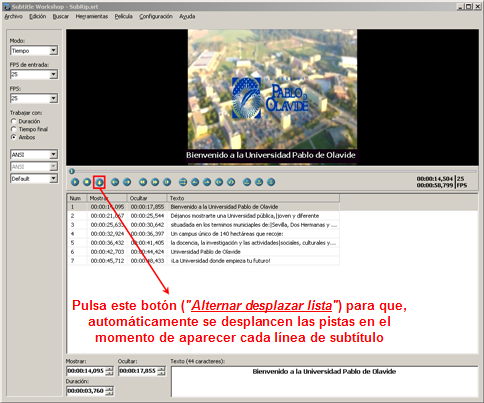Image resolution: width=484 pixels, height=403 pixels.
Task: Click the Stop video button
Action: coord(87,182)
